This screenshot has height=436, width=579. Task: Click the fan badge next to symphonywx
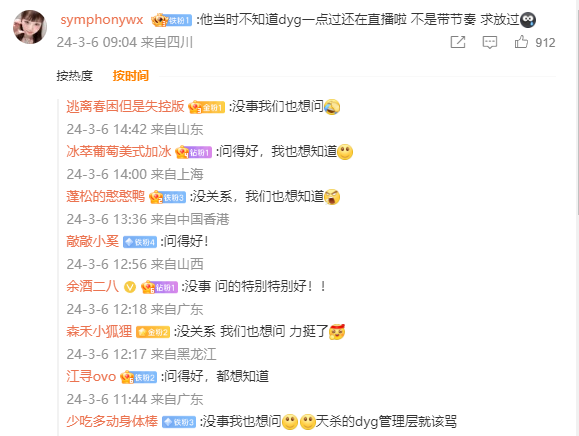coord(172,20)
